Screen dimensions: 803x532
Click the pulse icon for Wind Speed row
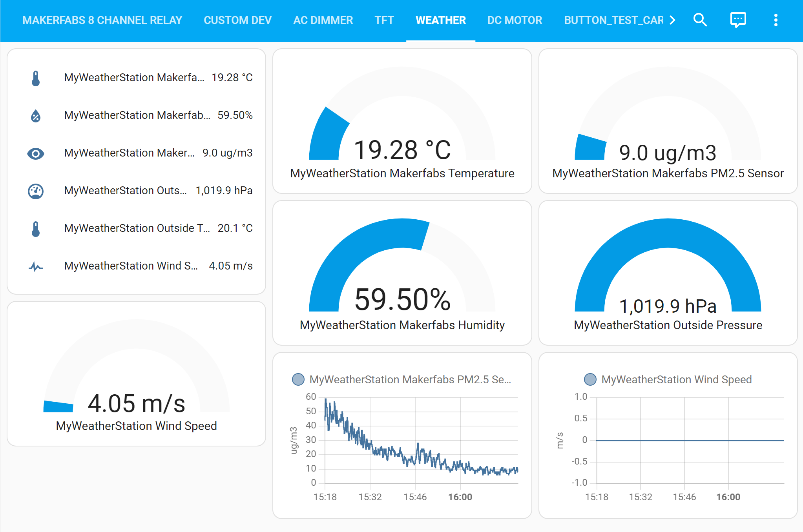click(36, 266)
